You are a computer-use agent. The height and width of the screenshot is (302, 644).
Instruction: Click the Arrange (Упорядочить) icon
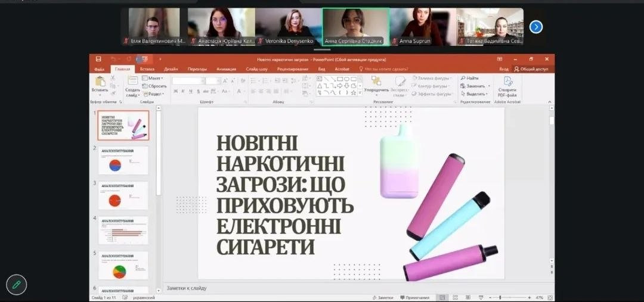pos(376,81)
